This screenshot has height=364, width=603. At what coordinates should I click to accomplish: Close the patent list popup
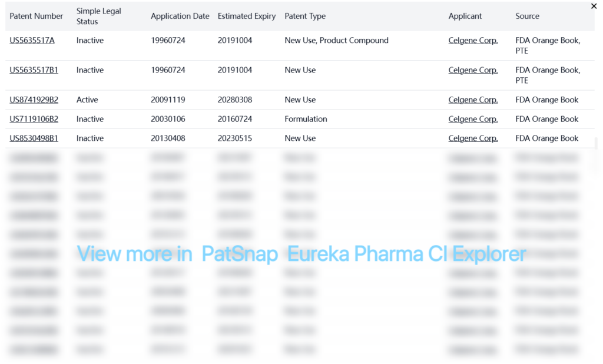point(594,6)
